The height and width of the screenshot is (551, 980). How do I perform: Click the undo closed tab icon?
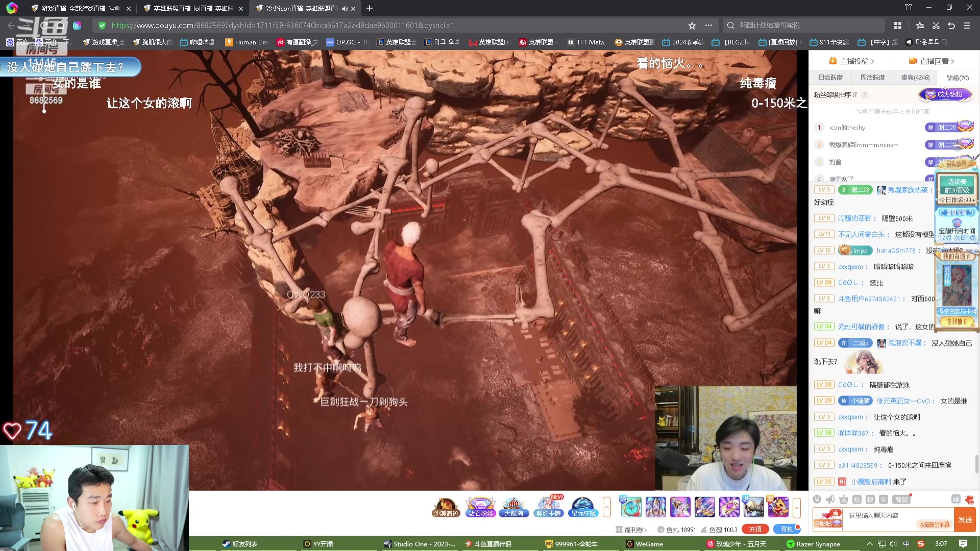[951, 26]
